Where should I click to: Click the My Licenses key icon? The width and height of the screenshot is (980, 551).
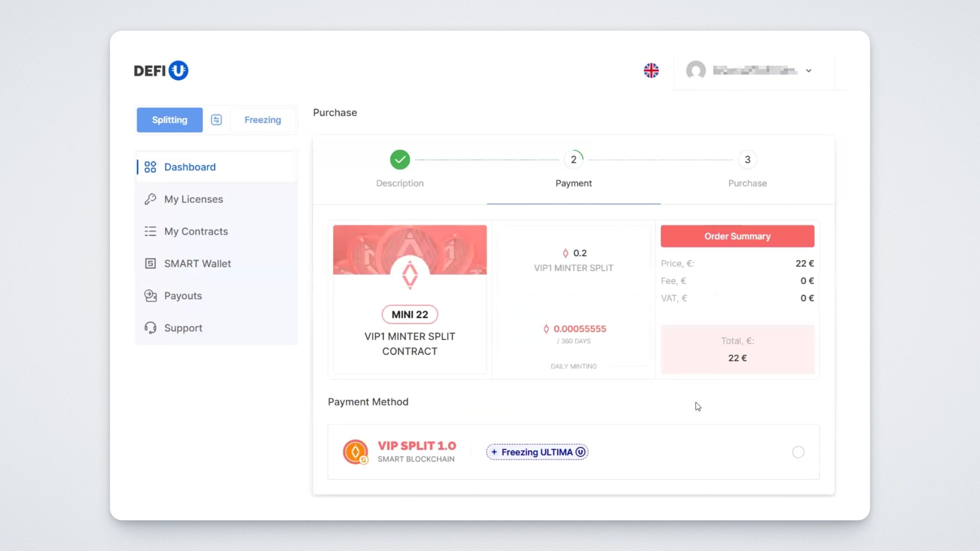click(150, 199)
